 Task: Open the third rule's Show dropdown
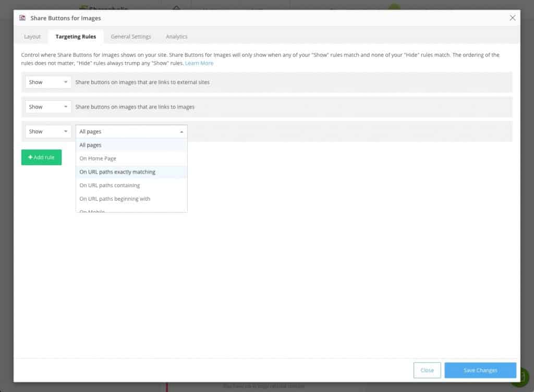tap(47, 131)
